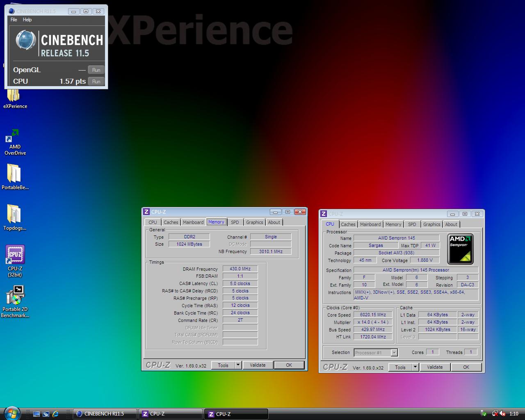Image resolution: width=525 pixels, height=420 pixels.
Task: Click the taskbar clock showing 1:10
Action: pyautogui.click(x=514, y=414)
